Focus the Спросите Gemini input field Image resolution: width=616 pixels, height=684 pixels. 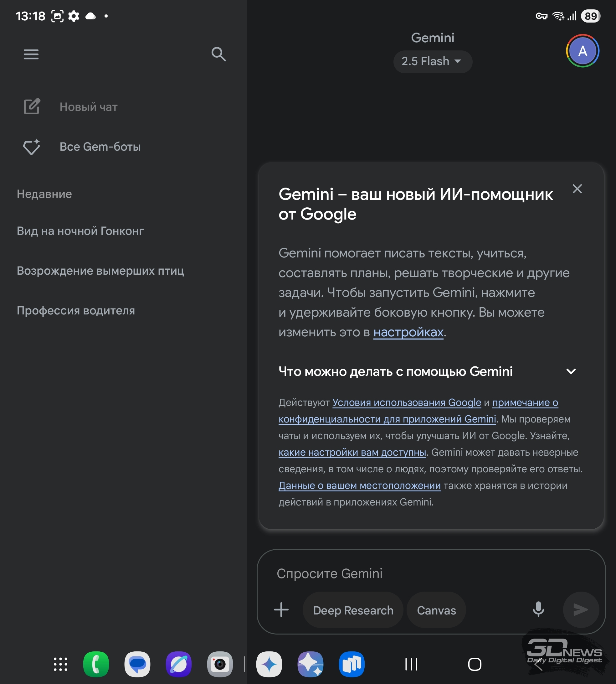(x=430, y=574)
